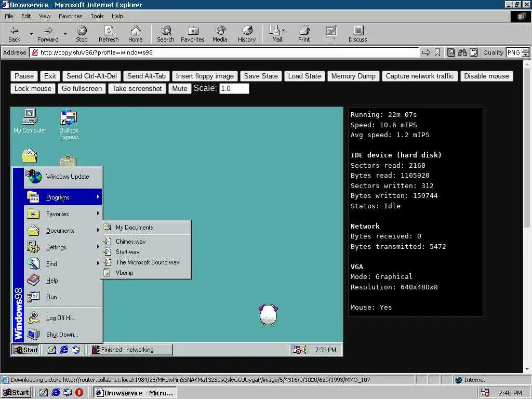Open the Search pane

pos(166,34)
